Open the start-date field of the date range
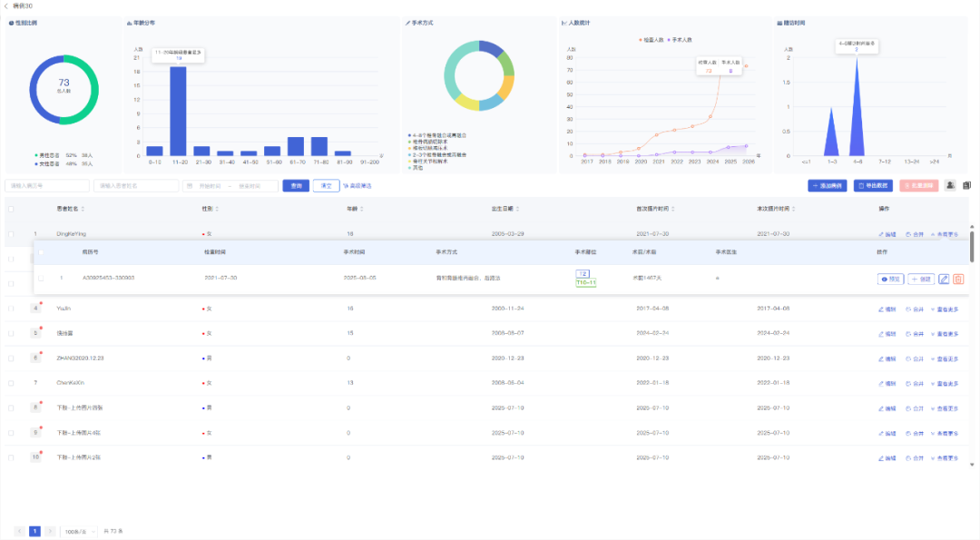The height and width of the screenshot is (540, 980). point(210,186)
